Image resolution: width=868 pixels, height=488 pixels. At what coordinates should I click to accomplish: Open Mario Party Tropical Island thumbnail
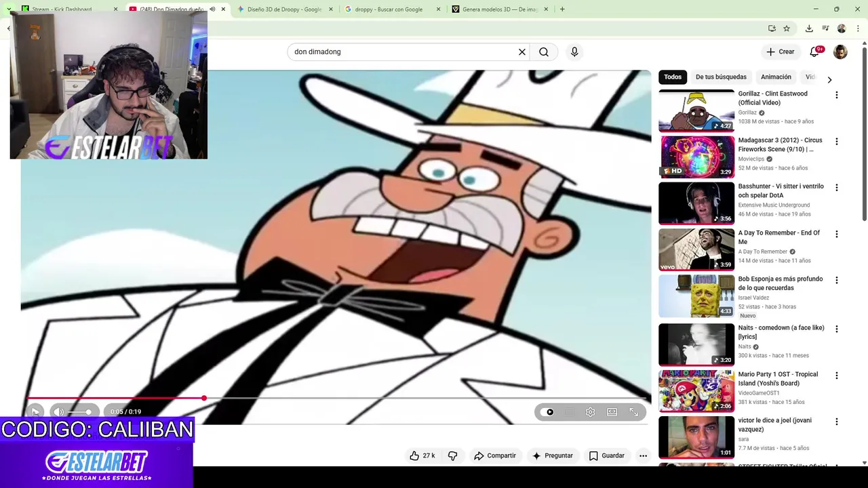(696, 390)
